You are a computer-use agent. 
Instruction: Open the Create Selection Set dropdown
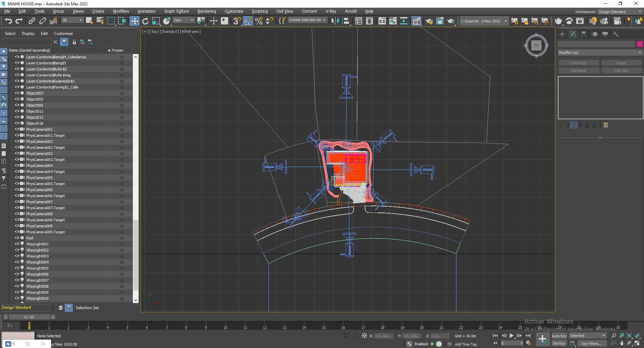[307, 20]
